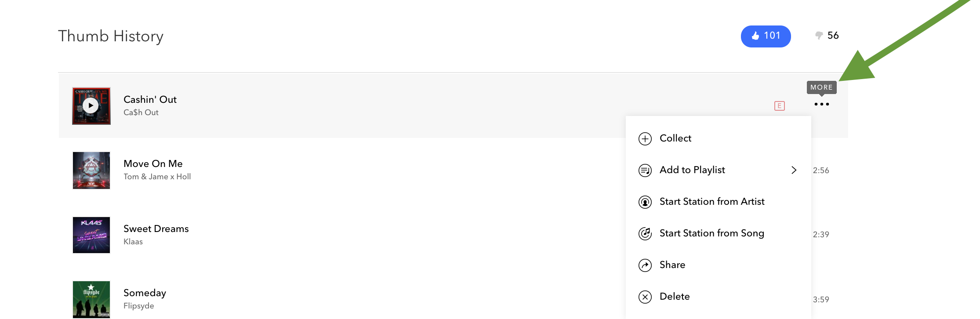Play Cashin' Out from album art
This screenshot has height=319, width=980.
point(91,106)
